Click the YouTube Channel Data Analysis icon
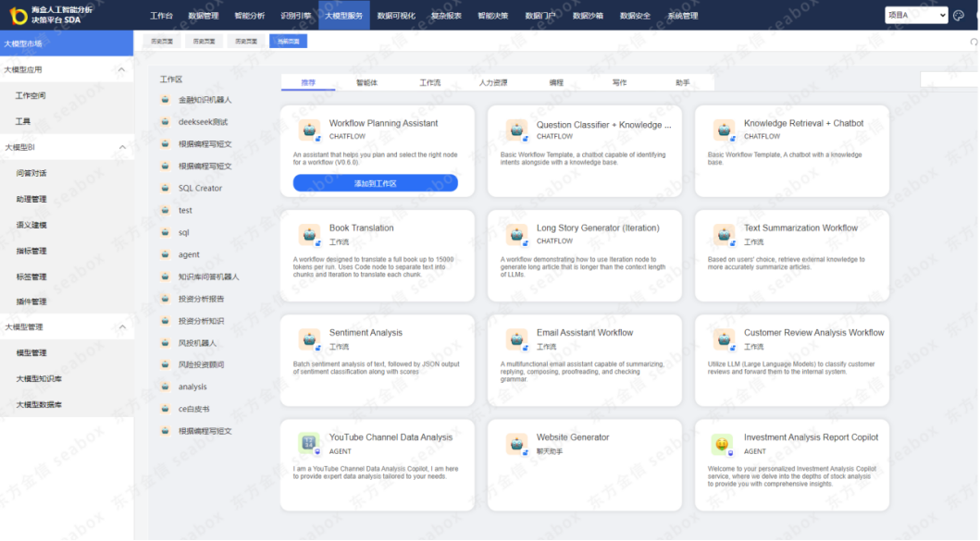Image resolution: width=980 pixels, height=541 pixels. click(309, 444)
